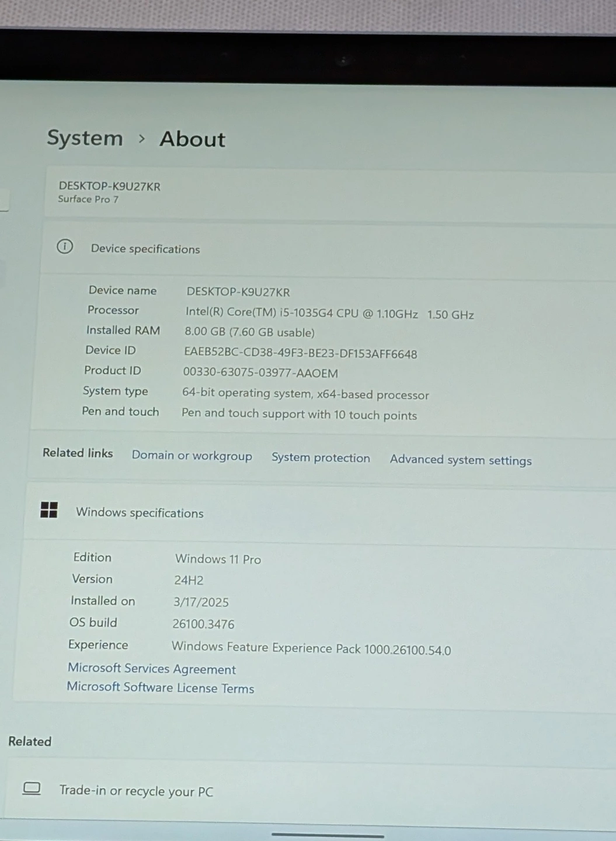Select System type value 64-bit operating system
This screenshot has height=841, width=616.
pos(305,394)
